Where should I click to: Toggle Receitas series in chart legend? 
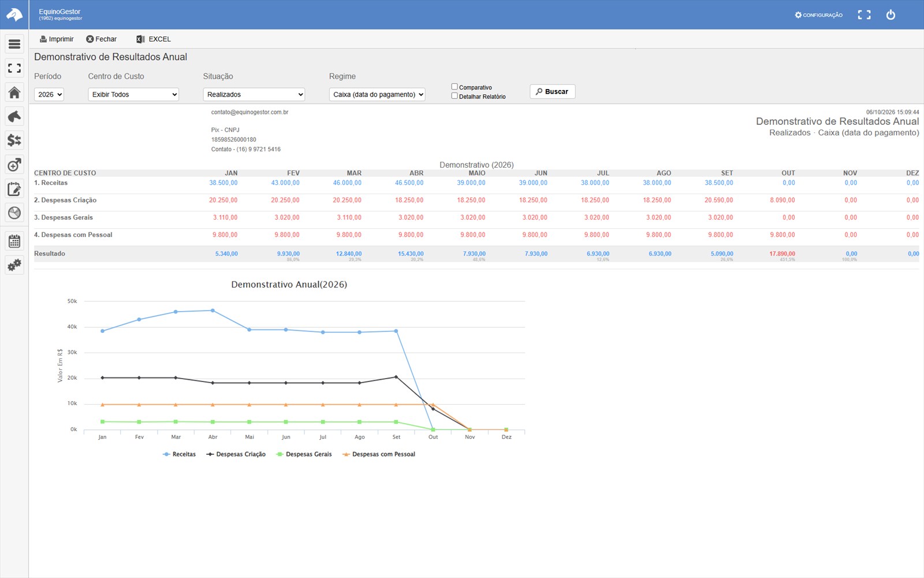click(x=179, y=454)
